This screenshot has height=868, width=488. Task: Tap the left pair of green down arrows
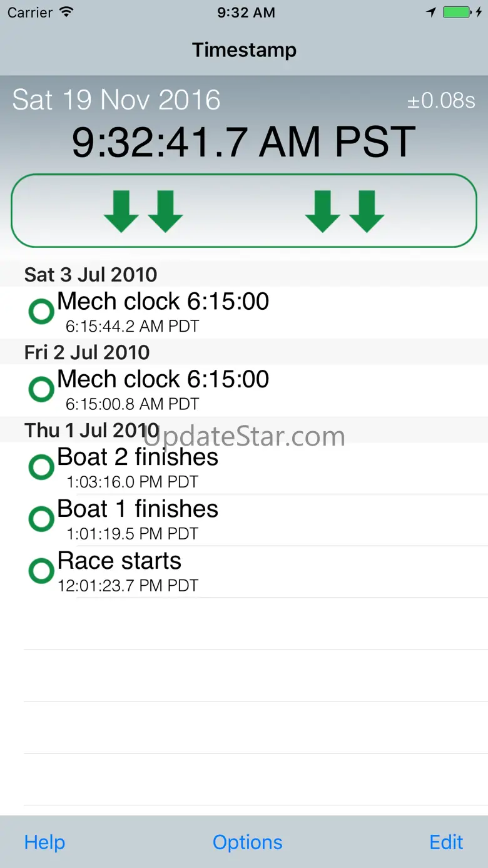tap(143, 212)
